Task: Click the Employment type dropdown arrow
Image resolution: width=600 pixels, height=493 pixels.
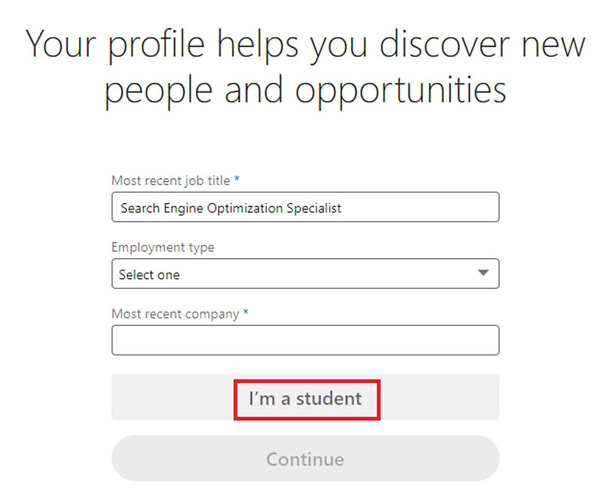Action: [x=483, y=273]
